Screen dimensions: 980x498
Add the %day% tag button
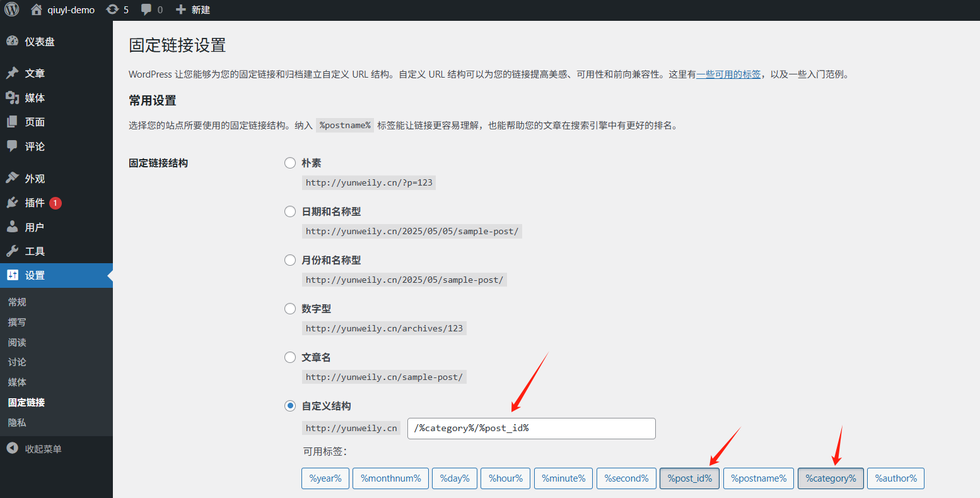point(455,478)
